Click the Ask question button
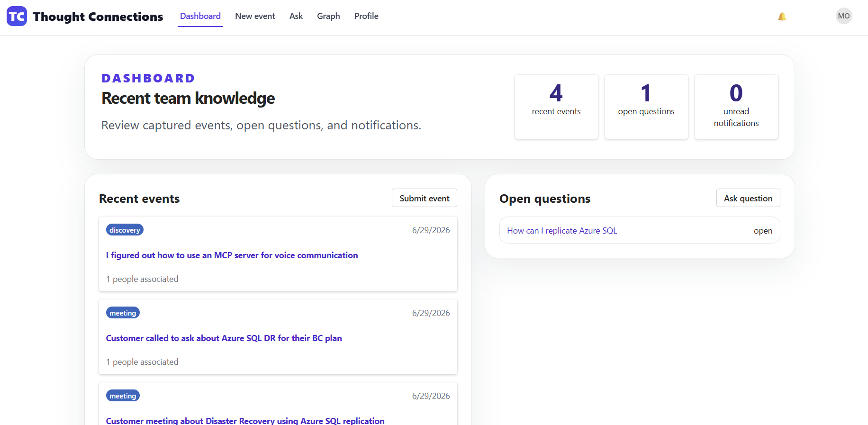 [x=748, y=198]
